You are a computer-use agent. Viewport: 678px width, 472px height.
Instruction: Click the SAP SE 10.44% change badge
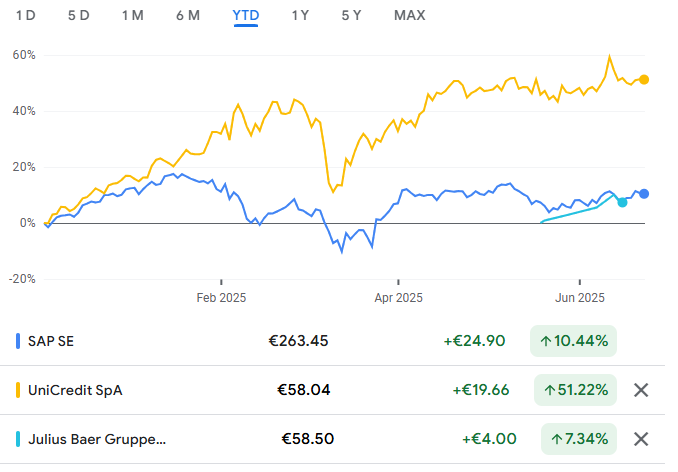coord(573,341)
